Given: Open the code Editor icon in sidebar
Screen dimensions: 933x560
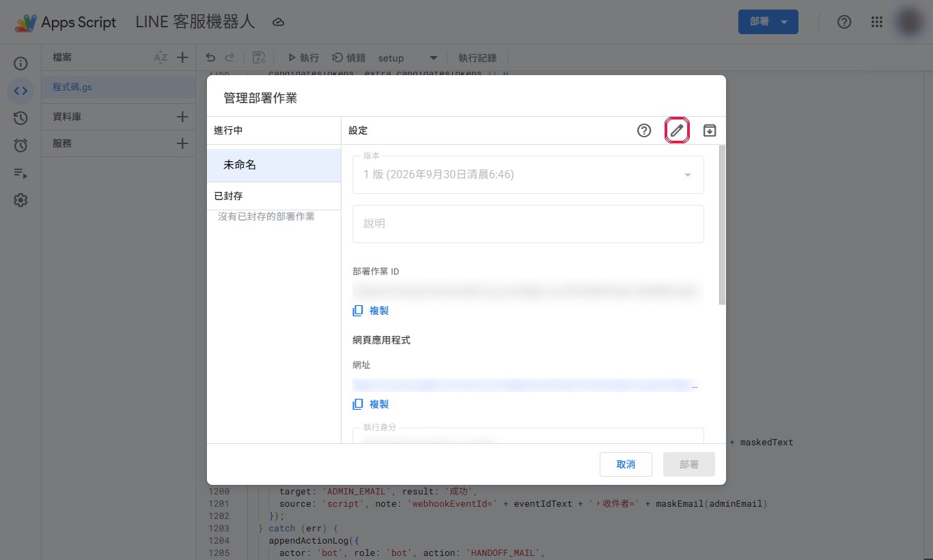Looking at the screenshot, I should pyautogui.click(x=20, y=91).
